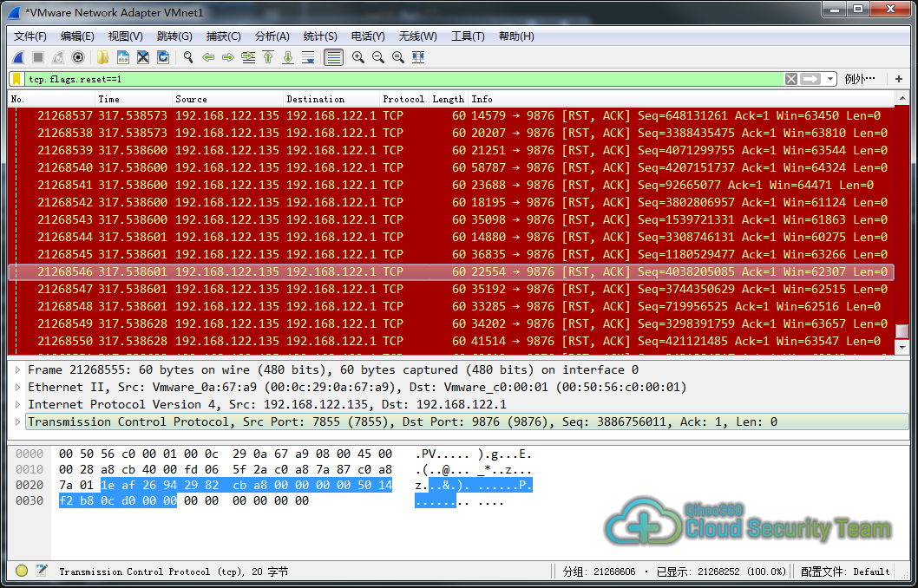Click the filter bookmark icon
The height and width of the screenshot is (588, 918).
click(17, 79)
